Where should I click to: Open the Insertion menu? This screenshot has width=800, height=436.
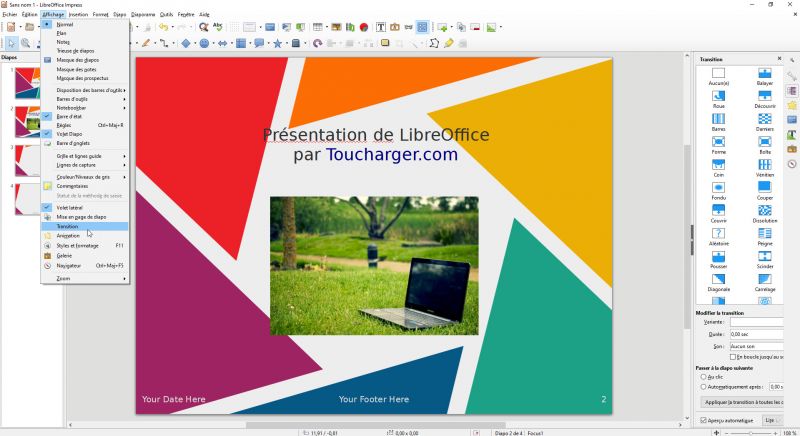78,14
